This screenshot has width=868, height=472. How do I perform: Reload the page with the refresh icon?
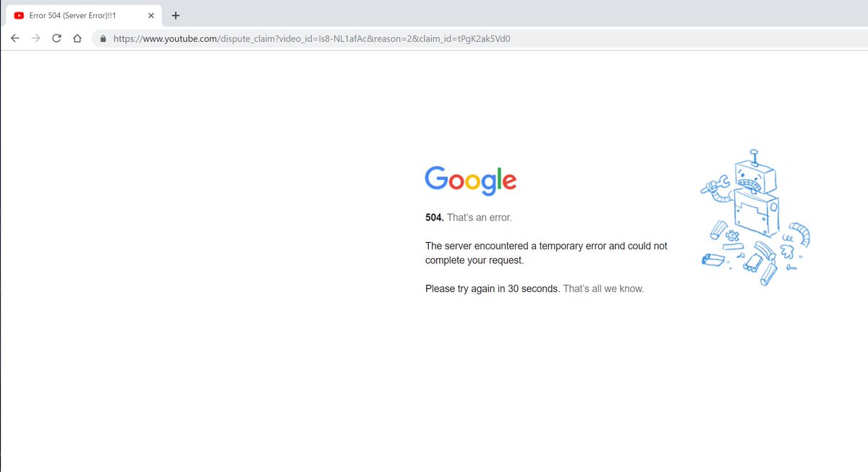56,39
